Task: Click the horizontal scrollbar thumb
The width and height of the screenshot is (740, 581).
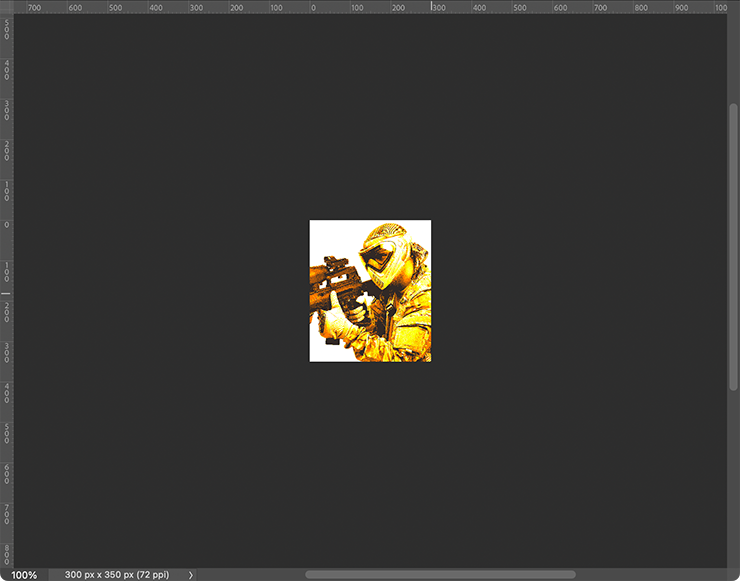Action: (440, 575)
